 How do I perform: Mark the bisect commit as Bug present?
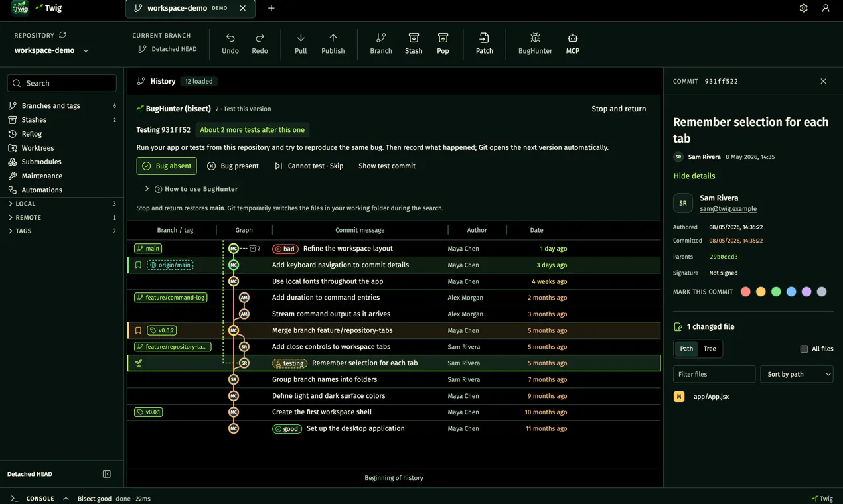click(x=233, y=166)
